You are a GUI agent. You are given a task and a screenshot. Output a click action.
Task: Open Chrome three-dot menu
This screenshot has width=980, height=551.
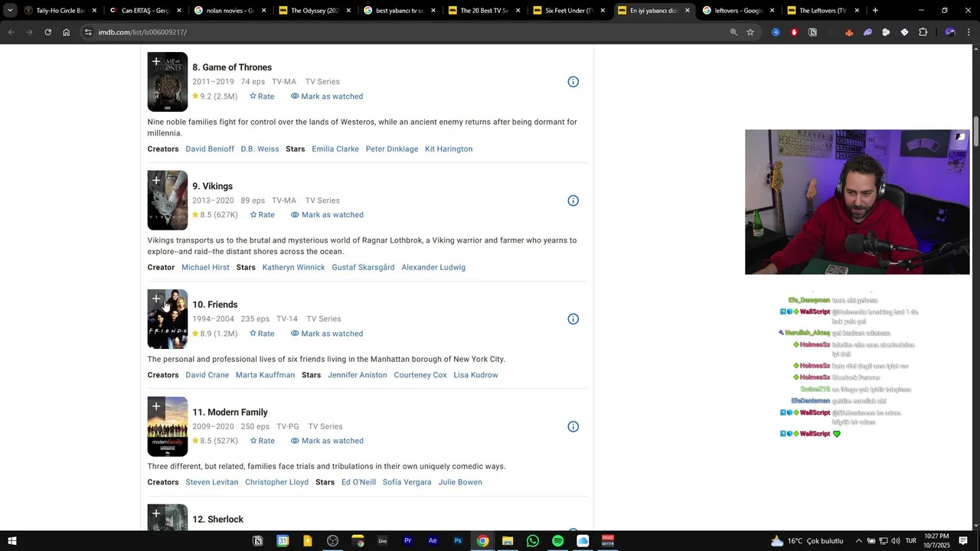969,32
